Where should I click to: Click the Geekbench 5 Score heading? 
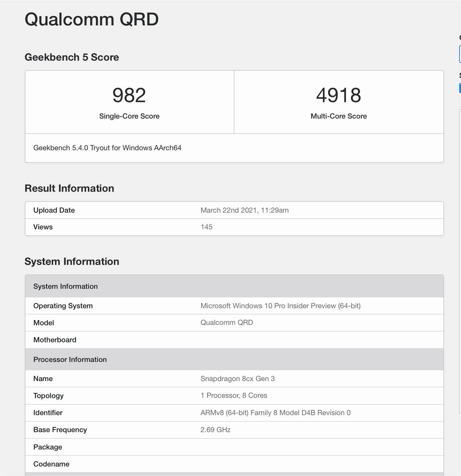click(72, 57)
